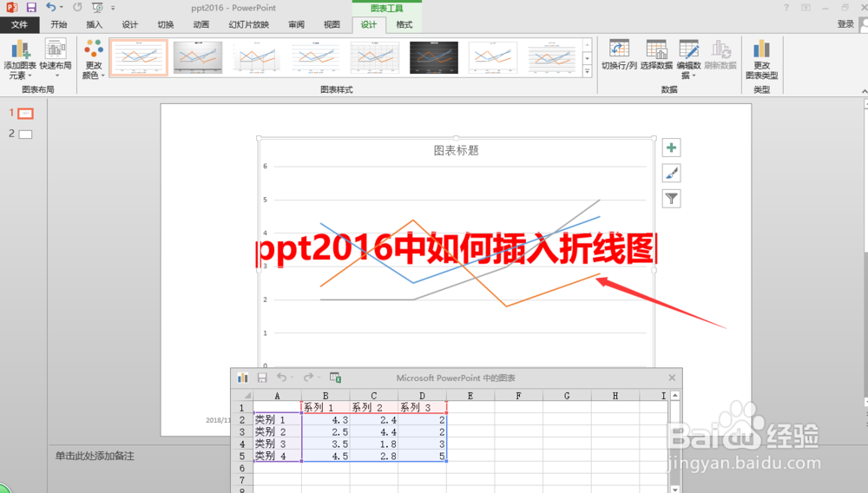
Task: Select the cell with value 4.3
Action: point(325,420)
